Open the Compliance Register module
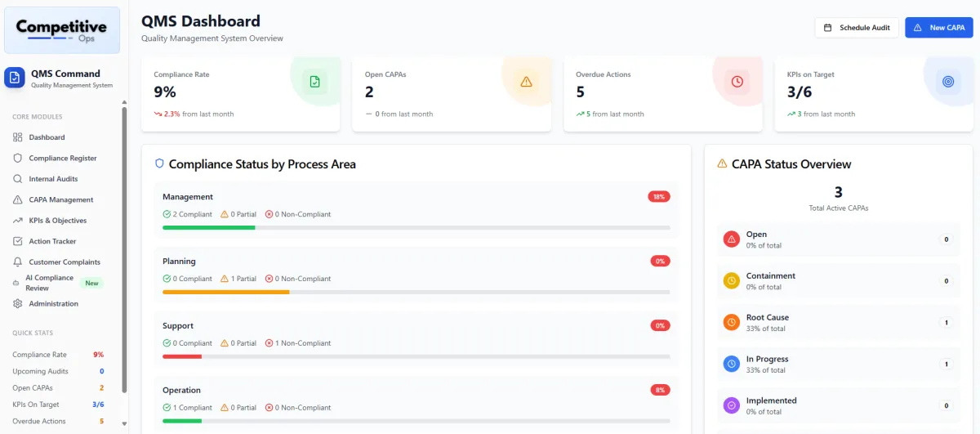This screenshot has width=980, height=434. coord(63,158)
